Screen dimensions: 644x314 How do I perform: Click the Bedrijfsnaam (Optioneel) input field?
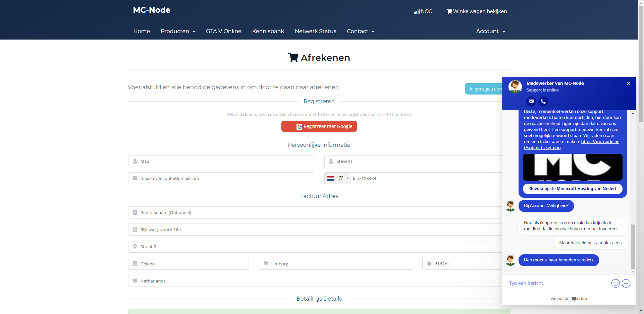[315, 212]
